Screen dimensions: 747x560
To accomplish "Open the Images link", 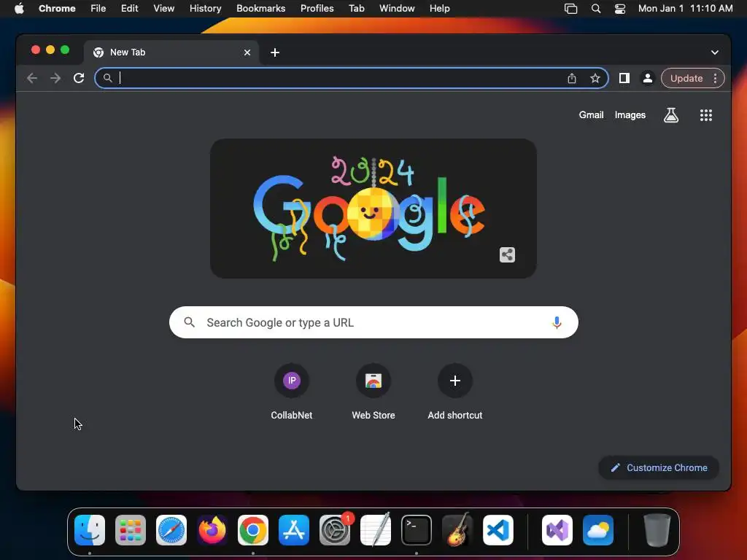I will pyautogui.click(x=630, y=114).
